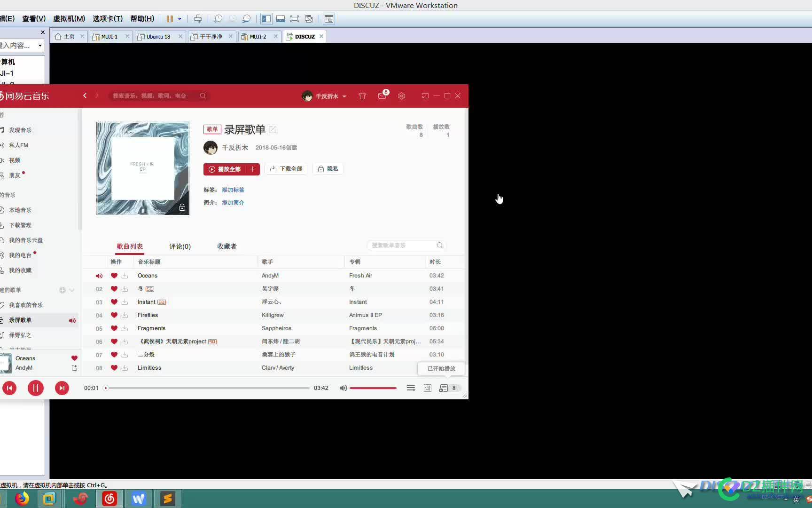This screenshot has width=812, height=508.
Task: Open 我的音乐云盘 cloud disk
Action: (x=25, y=240)
